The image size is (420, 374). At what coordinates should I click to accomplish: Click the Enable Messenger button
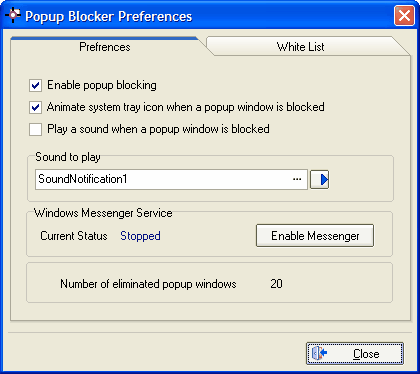[x=315, y=236]
